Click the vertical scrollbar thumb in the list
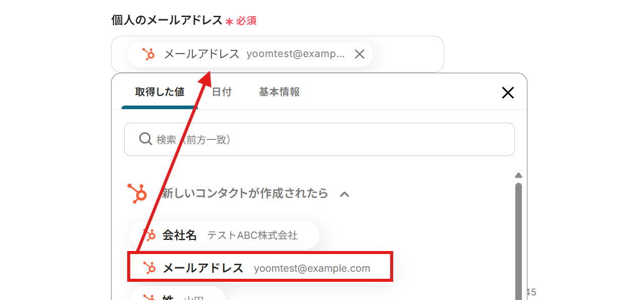 coord(518,237)
